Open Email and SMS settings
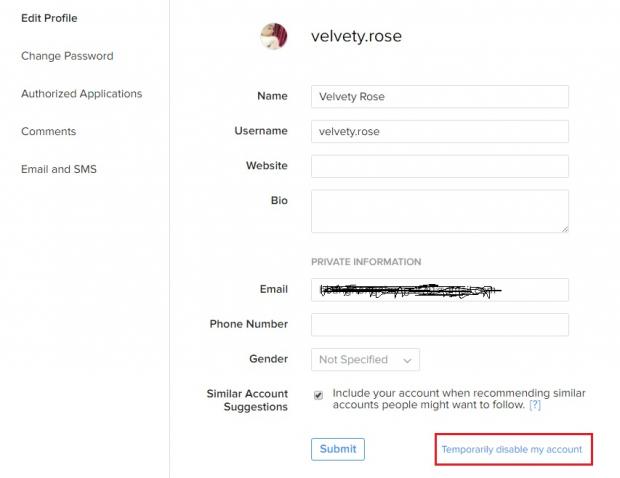Image resolution: width=620 pixels, height=478 pixels. pos(59,170)
